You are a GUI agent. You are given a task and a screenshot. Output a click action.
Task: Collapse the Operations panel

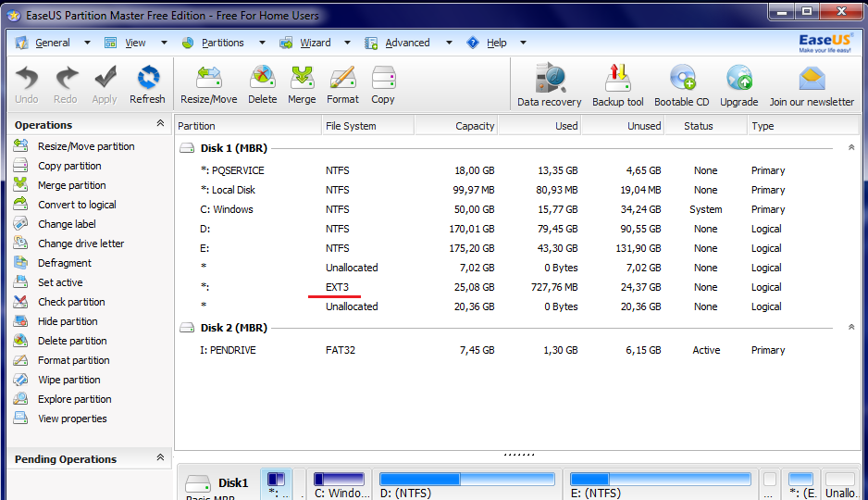pyautogui.click(x=160, y=123)
